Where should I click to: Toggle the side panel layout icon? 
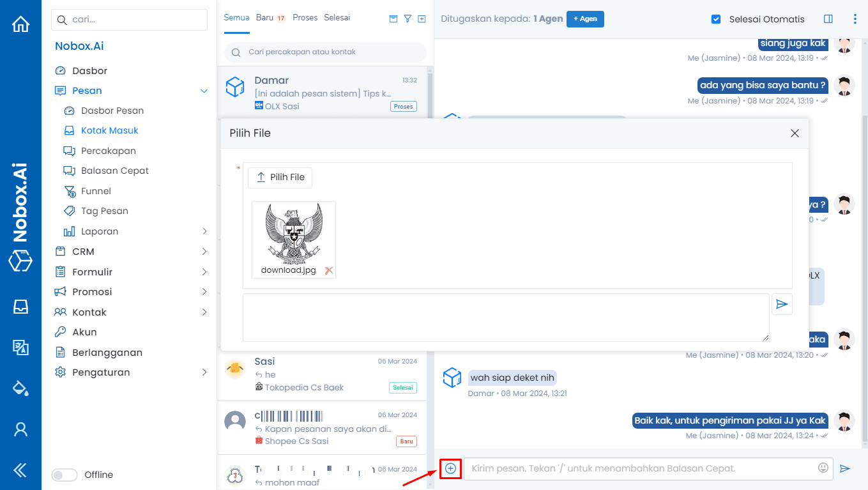pyautogui.click(x=828, y=19)
